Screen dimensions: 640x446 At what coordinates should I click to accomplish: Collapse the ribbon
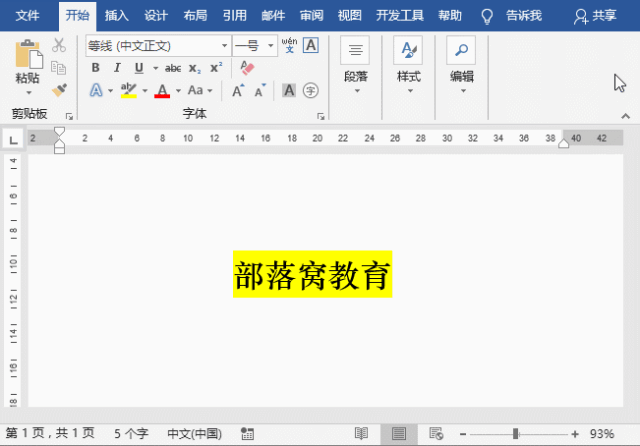point(625,116)
